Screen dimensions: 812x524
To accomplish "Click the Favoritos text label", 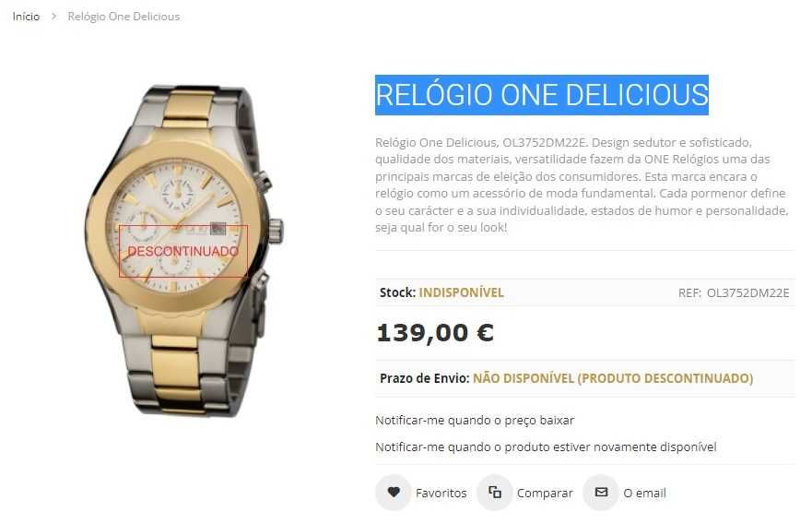I will 441,493.
